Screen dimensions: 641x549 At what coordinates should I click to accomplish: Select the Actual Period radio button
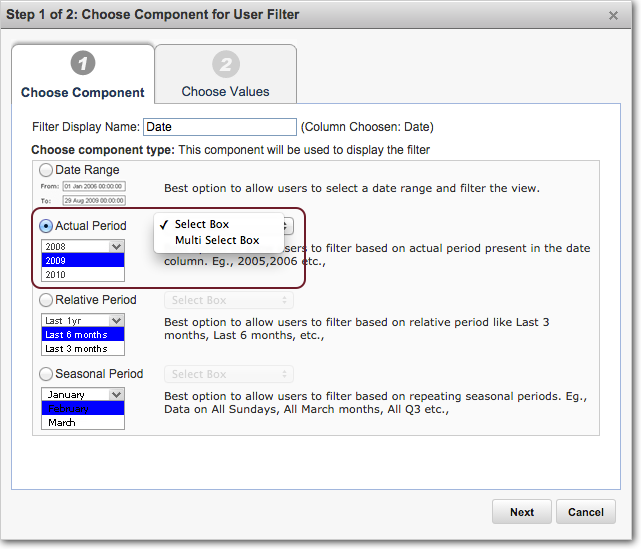[x=46, y=226]
